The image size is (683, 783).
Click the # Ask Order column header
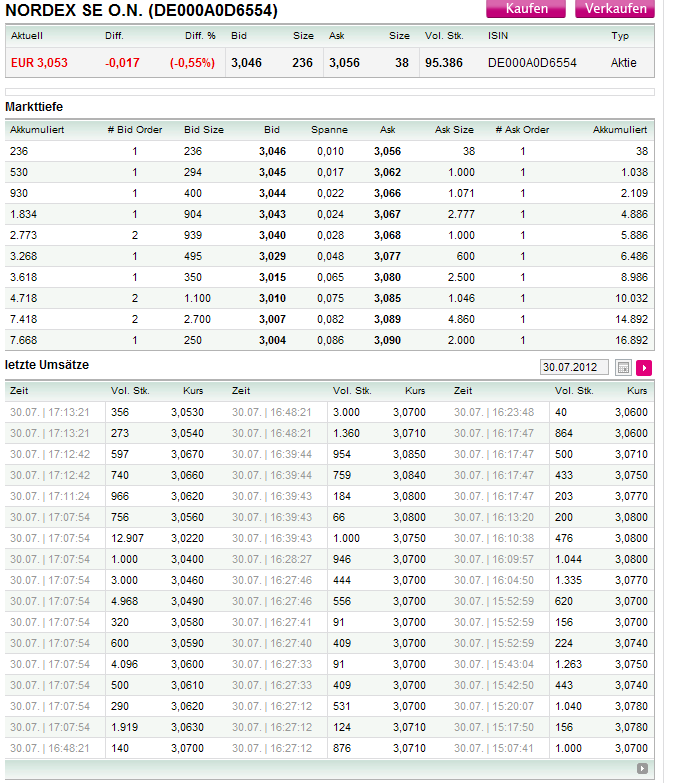522,130
